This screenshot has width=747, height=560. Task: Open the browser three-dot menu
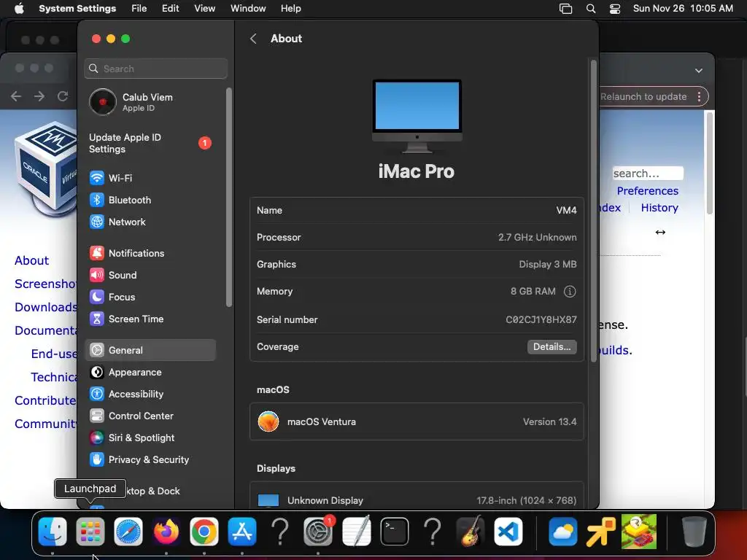[699, 97]
